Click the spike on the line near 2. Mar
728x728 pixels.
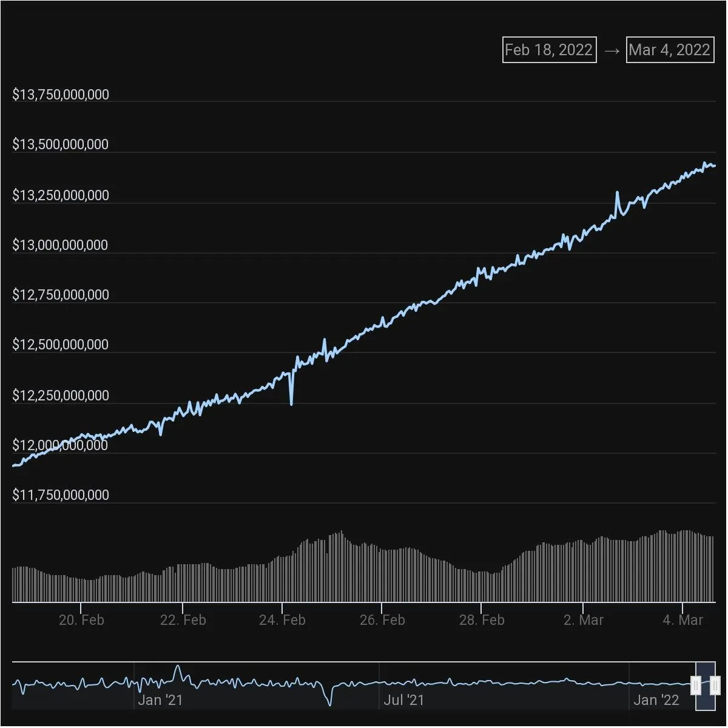[x=617, y=191]
